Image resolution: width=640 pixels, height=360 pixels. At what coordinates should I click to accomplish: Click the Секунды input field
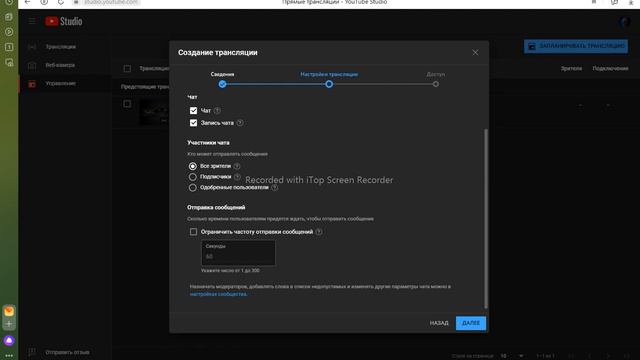(x=238, y=253)
